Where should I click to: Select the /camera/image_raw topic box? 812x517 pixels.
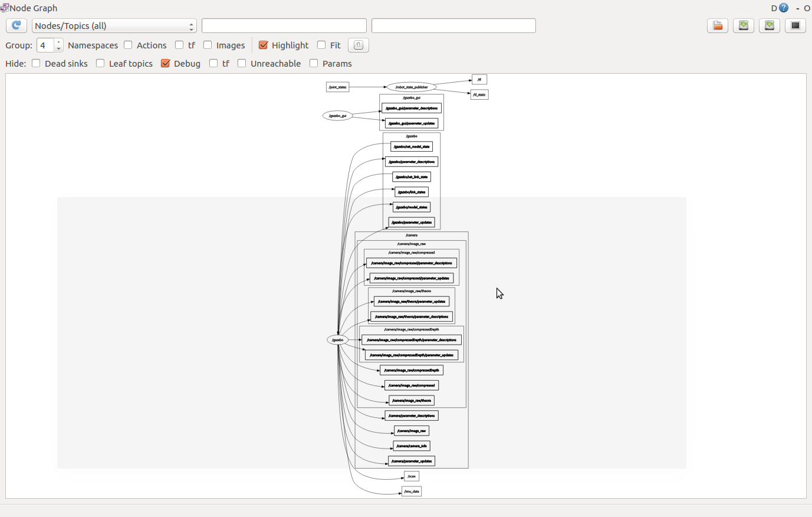412,431
